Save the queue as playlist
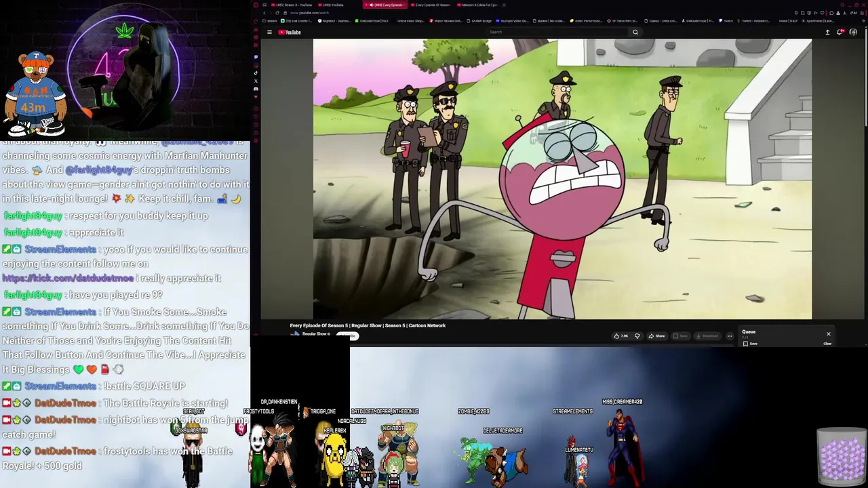This screenshot has width=868, height=488. 750,344
